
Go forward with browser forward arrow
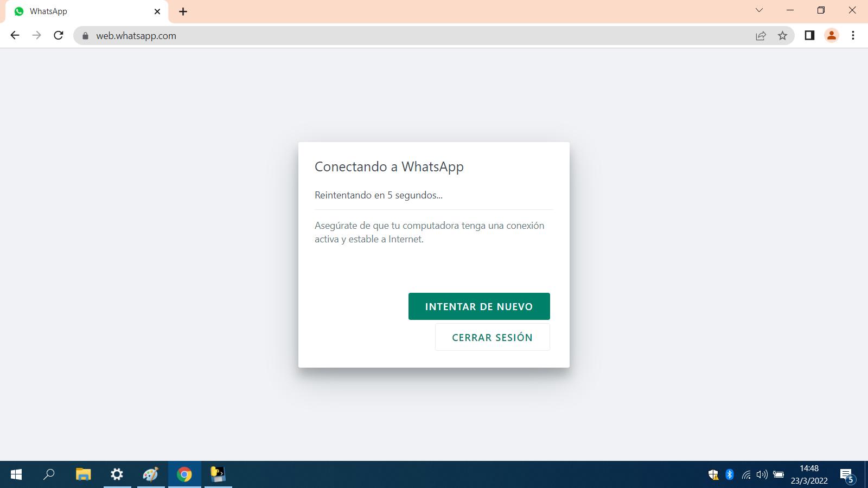point(36,36)
